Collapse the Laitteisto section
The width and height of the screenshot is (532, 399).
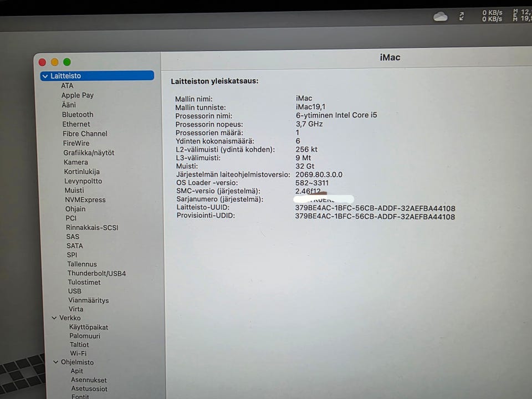(x=45, y=76)
